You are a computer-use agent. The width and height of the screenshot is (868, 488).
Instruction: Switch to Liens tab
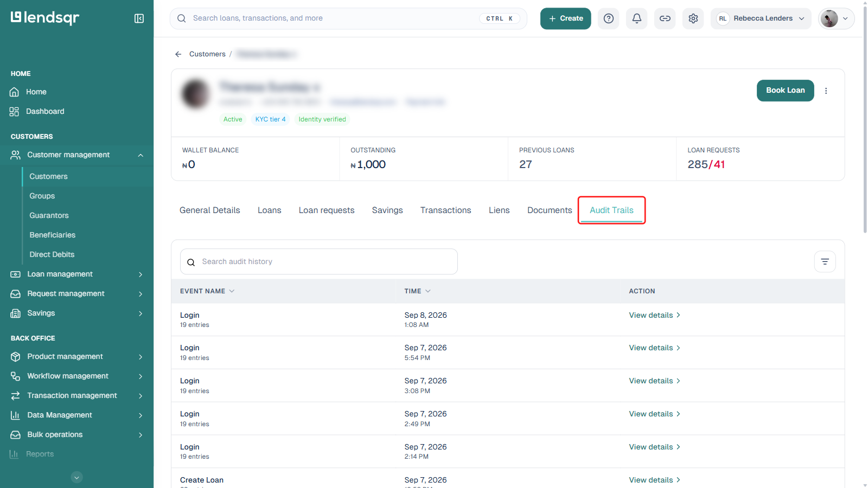pos(499,210)
